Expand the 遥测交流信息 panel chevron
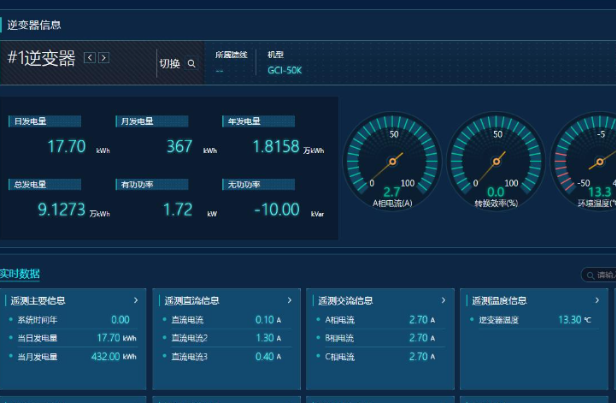 (443, 300)
